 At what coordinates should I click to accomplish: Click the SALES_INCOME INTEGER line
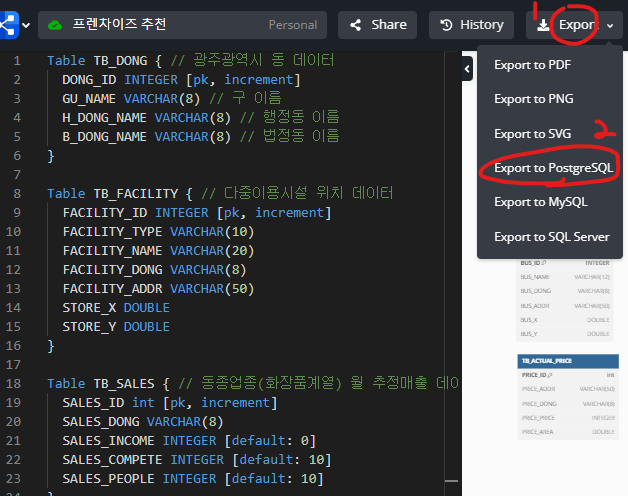pyautogui.click(x=189, y=441)
